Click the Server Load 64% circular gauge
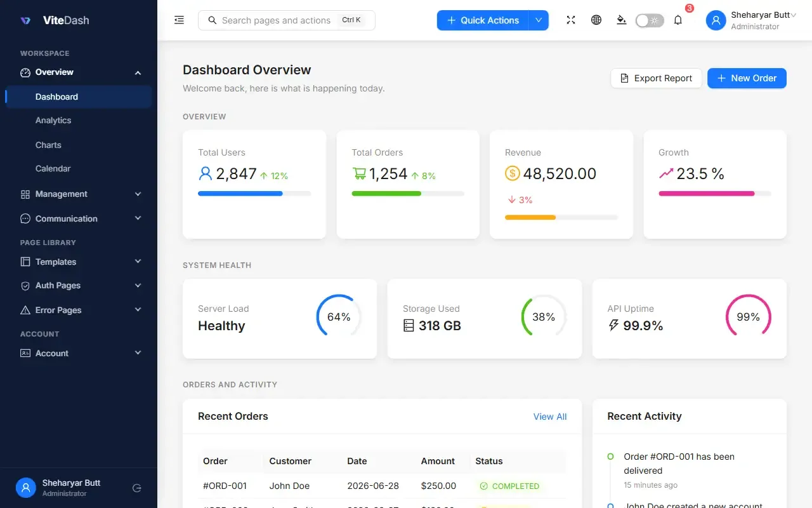This screenshot has width=812, height=508. point(339,317)
